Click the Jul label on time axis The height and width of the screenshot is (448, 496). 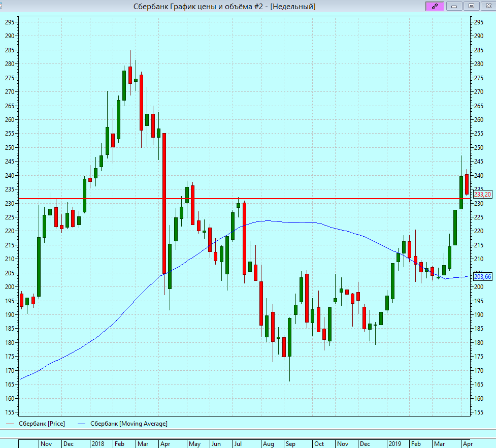(x=238, y=444)
